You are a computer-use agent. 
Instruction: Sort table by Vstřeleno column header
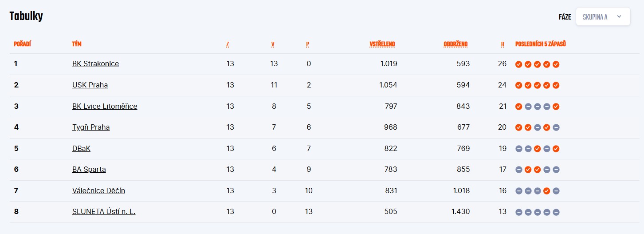pos(382,44)
